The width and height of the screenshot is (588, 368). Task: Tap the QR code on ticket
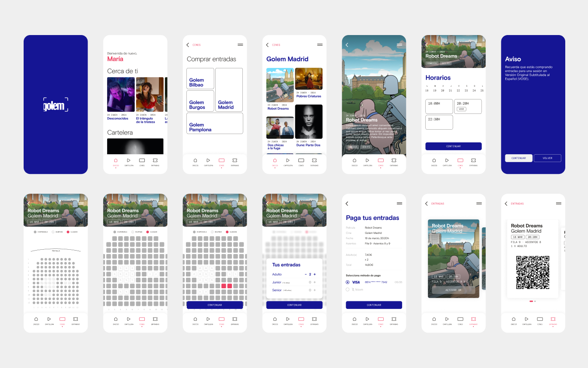[x=532, y=272]
